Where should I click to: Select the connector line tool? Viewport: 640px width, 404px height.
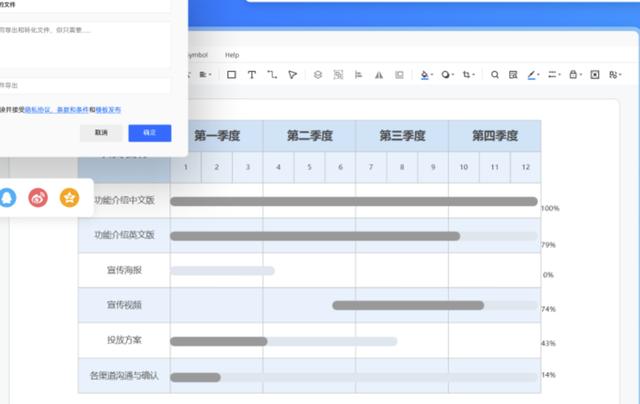[272, 75]
